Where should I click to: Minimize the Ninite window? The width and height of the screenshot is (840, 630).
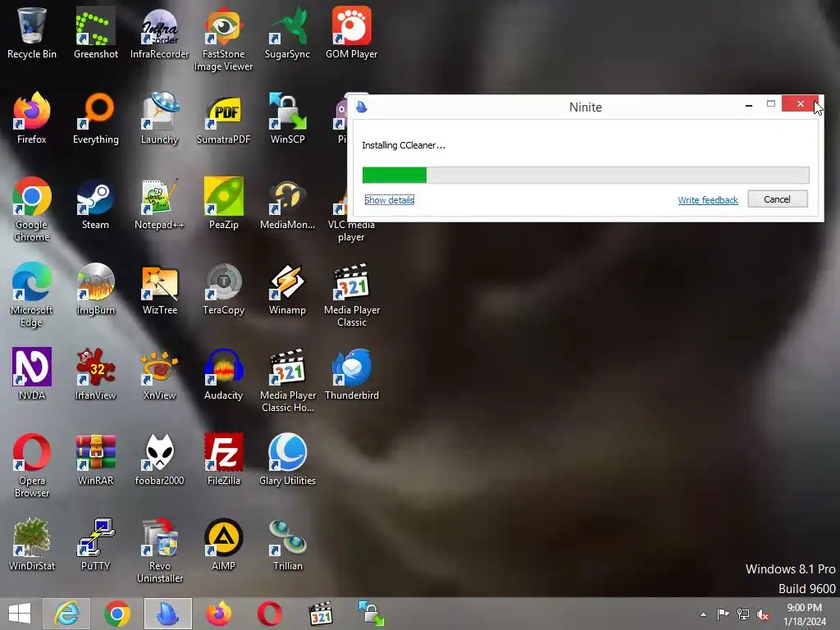(x=749, y=105)
